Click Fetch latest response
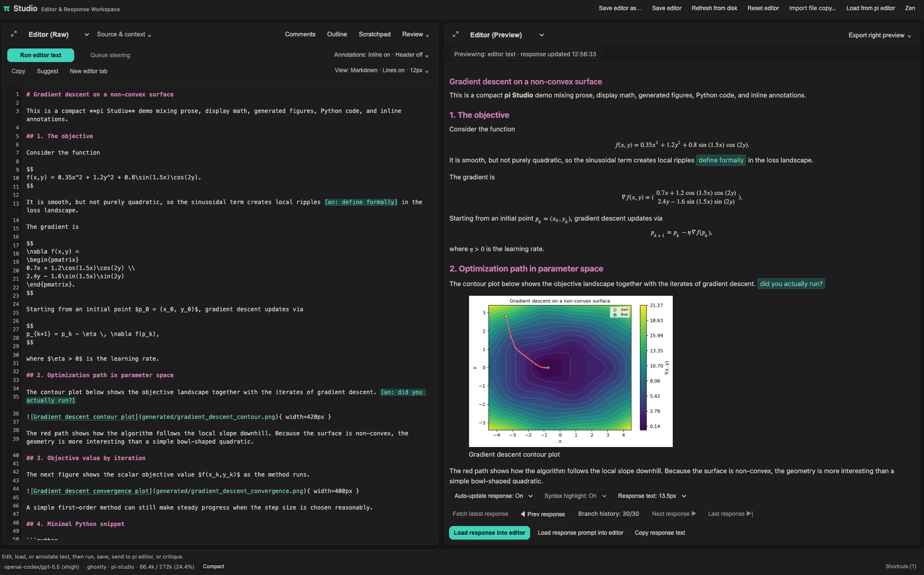Viewport: 924px width, 575px height. pyautogui.click(x=480, y=514)
